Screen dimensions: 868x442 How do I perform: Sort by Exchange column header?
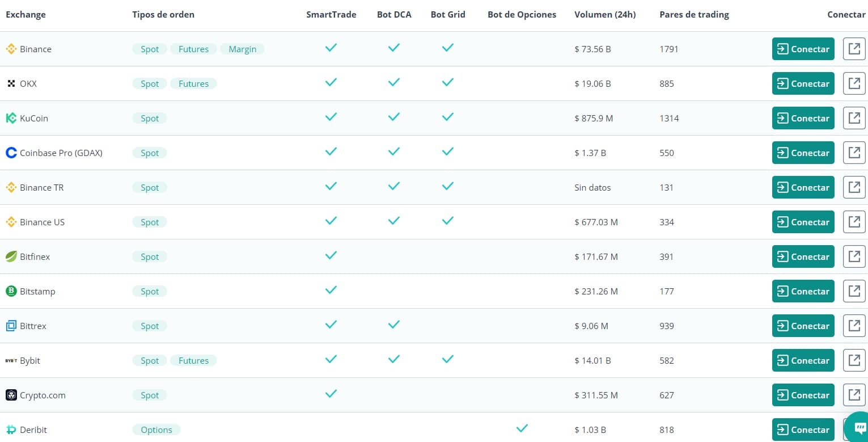tap(26, 14)
